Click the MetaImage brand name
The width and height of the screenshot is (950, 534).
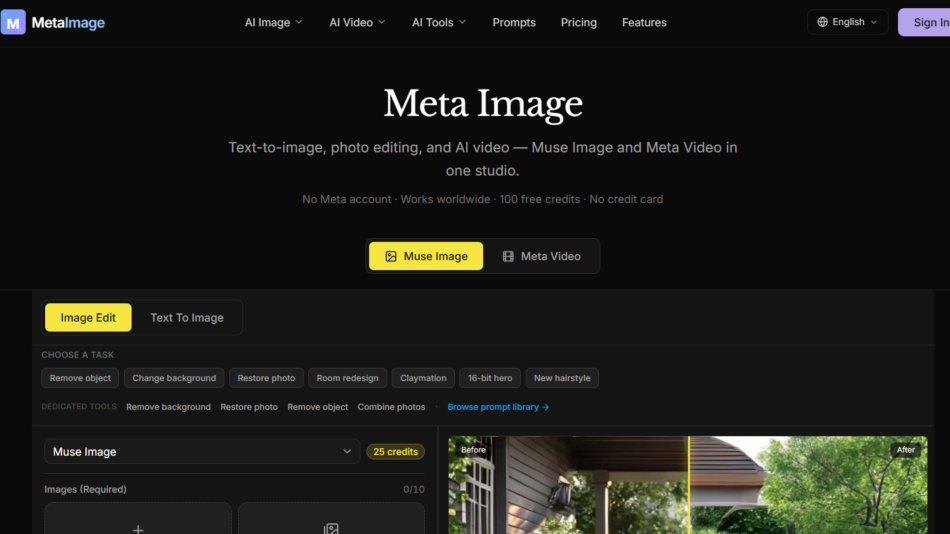pos(68,23)
